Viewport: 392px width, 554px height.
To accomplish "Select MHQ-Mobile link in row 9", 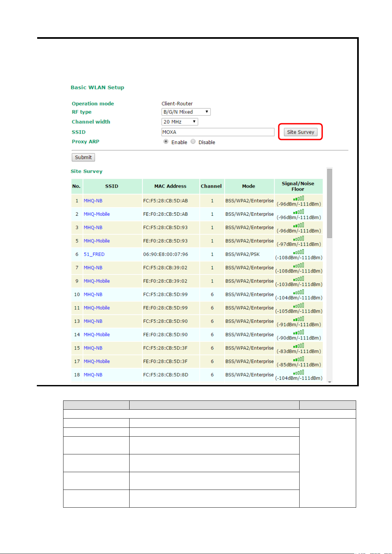I will pyautogui.click(x=97, y=281).
